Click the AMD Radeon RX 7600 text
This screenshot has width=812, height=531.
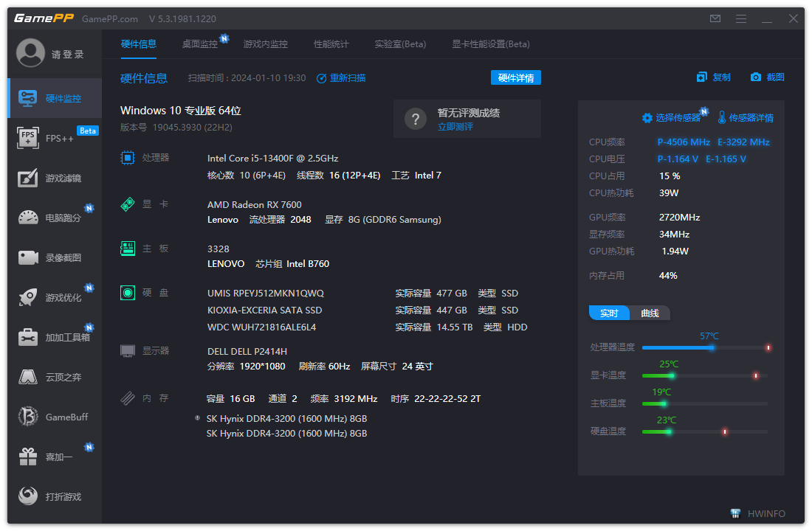[254, 205]
